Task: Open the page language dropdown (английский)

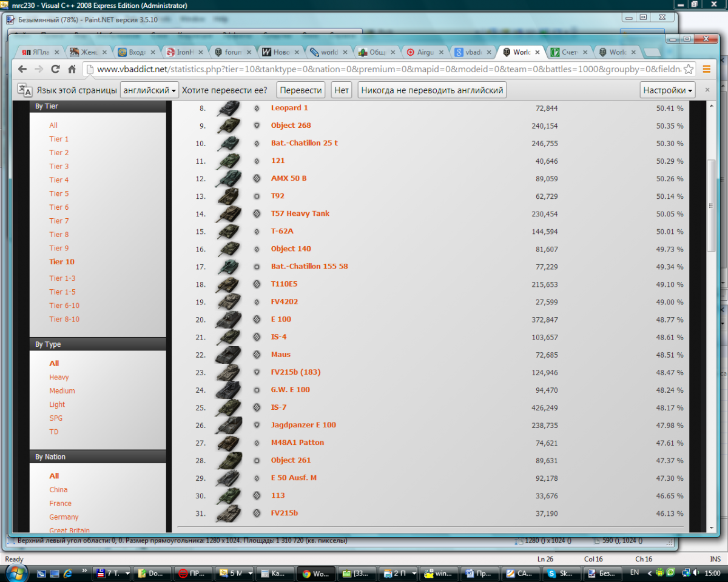Action: (149, 90)
